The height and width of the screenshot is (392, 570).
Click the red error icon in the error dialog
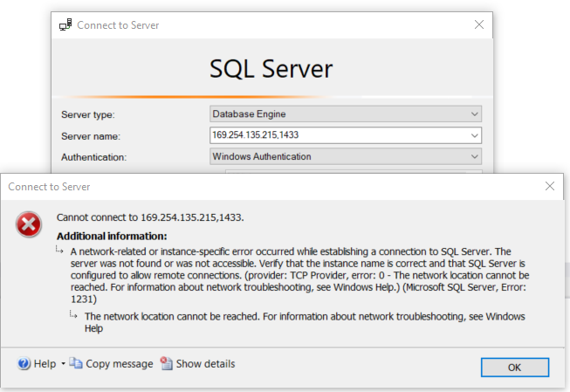pos(28,224)
